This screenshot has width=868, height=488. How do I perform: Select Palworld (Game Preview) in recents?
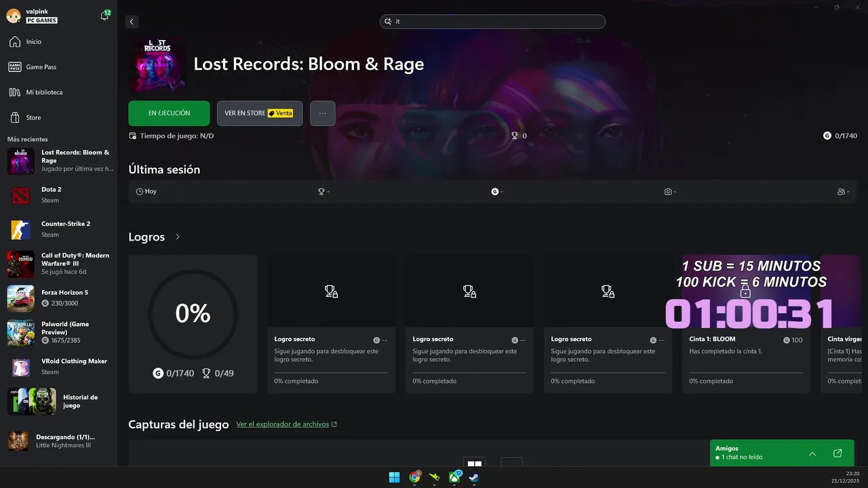click(x=60, y=332)
